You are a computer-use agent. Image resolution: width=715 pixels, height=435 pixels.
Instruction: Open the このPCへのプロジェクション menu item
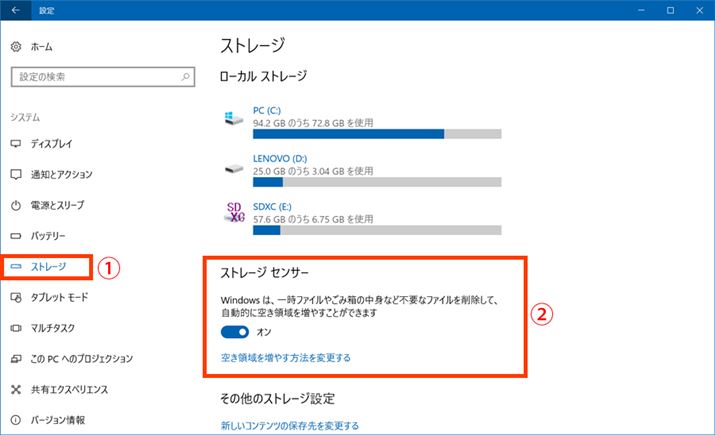coord(81,358)
